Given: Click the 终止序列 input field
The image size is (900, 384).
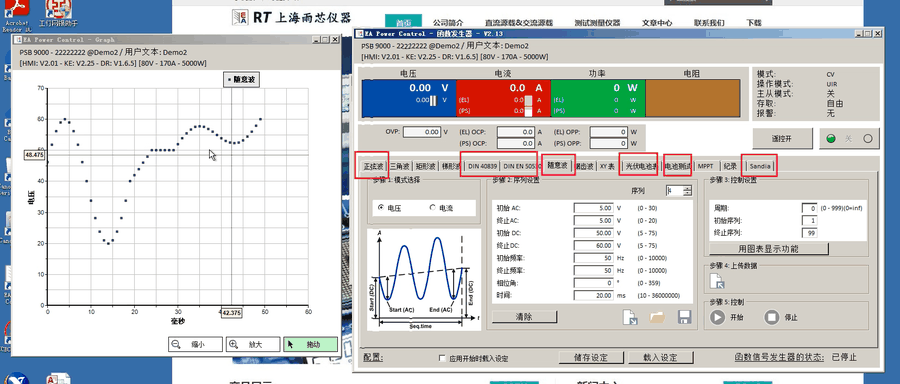Looking at the screenshot, I should click(809, 233).
